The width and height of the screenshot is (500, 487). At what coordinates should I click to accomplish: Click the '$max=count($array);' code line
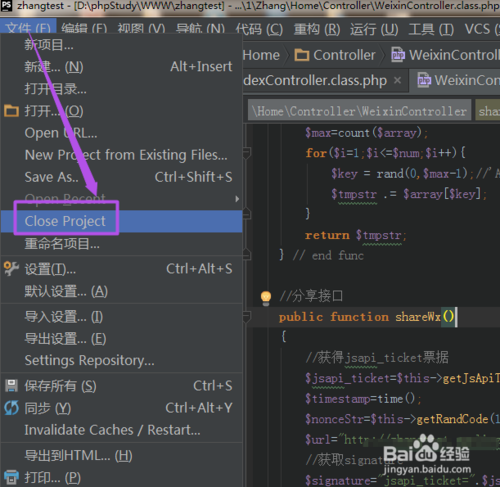[x=367, y=133]
